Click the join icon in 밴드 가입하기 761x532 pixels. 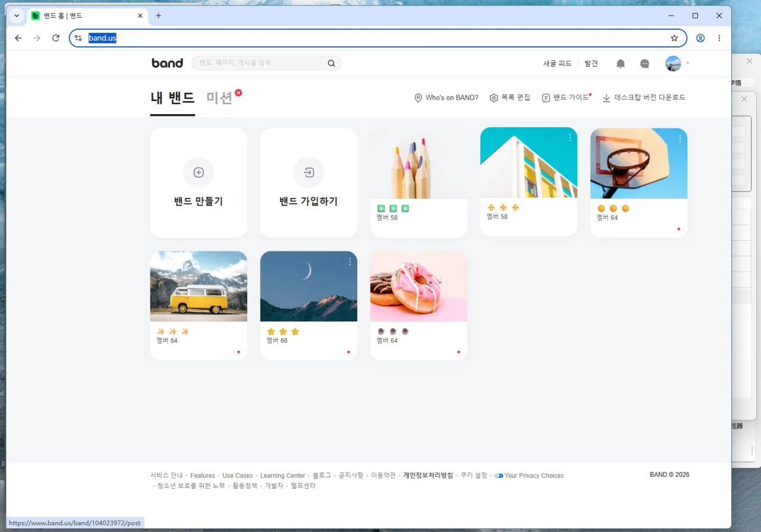309,172
